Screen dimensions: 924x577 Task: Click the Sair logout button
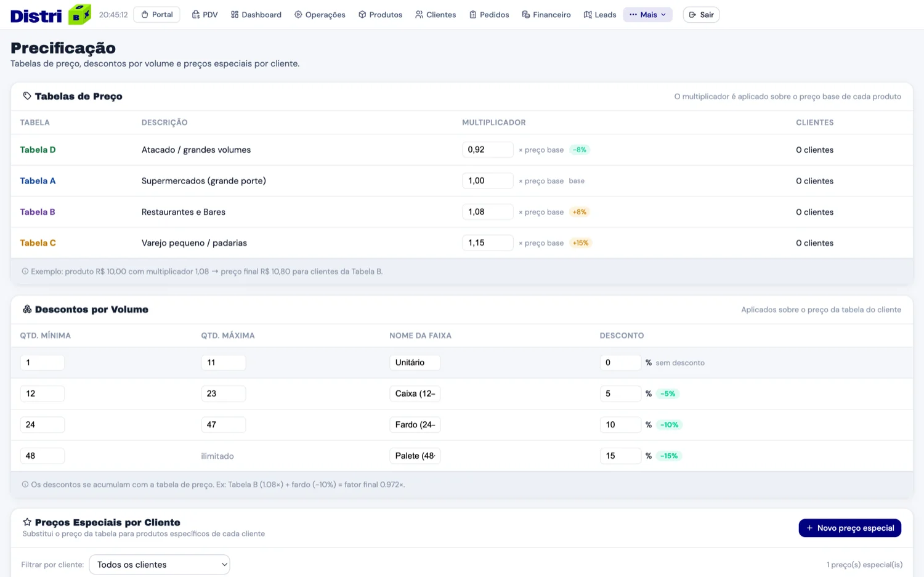[x=701, y=15]
